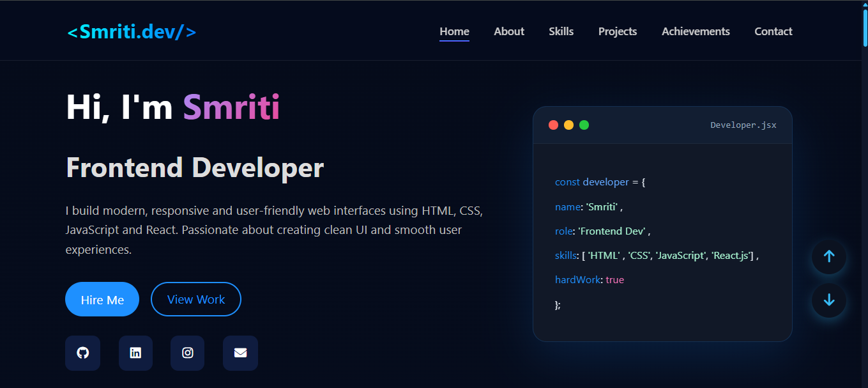Open the LinkedIn profile icon

pos(135,353)
